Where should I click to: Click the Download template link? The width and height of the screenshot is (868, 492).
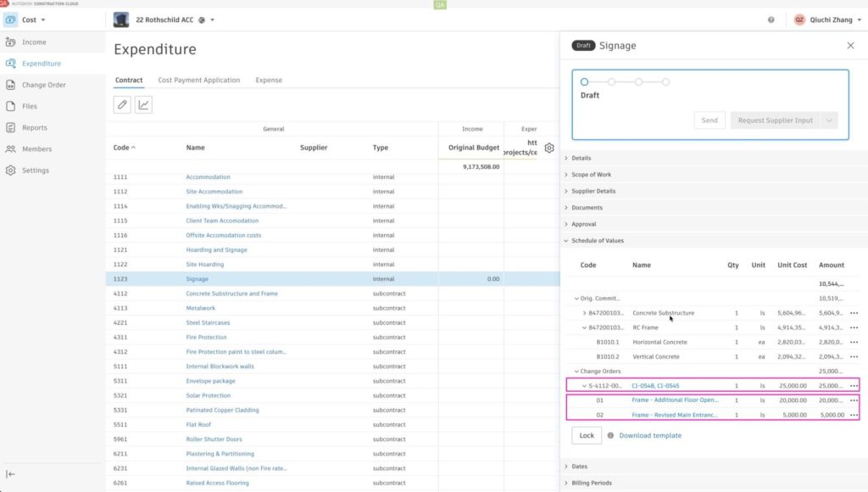(650, 435)
